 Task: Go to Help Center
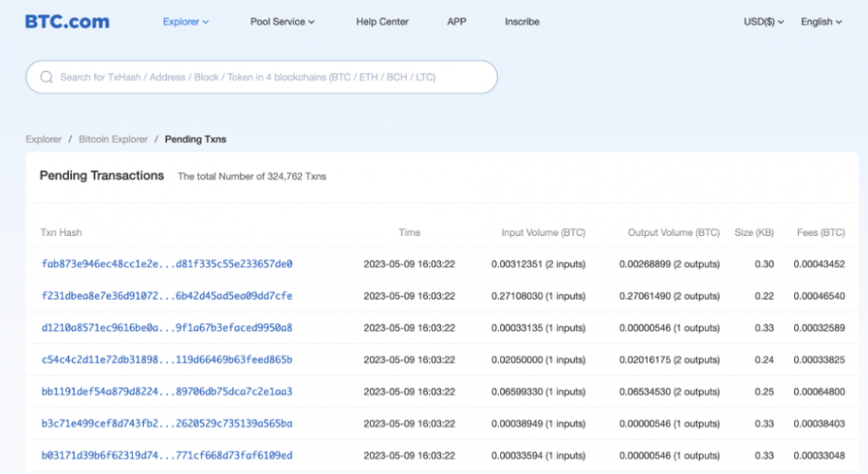[x=382, y=22]
